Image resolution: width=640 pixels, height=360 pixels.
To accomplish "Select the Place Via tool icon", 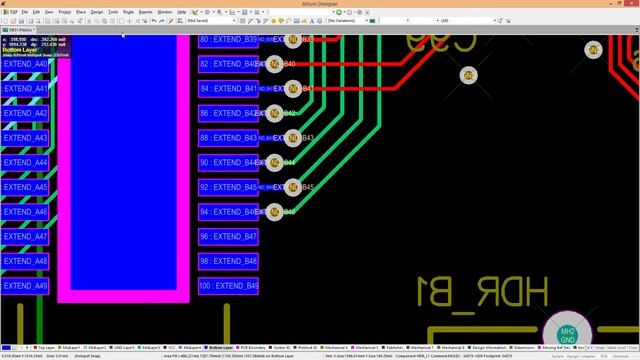I will [281, 20].
